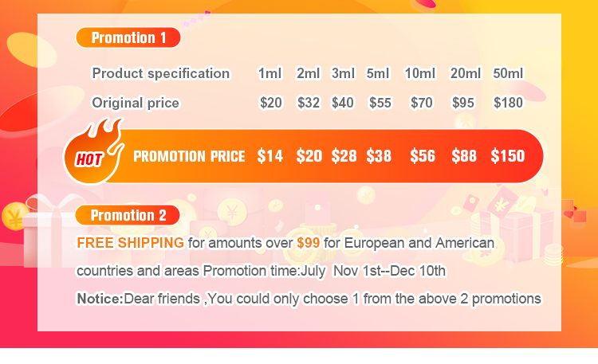This screenshot has height=364, width=598.
Task: Select the $14 promotion price
Action: [x=269, y=156]
